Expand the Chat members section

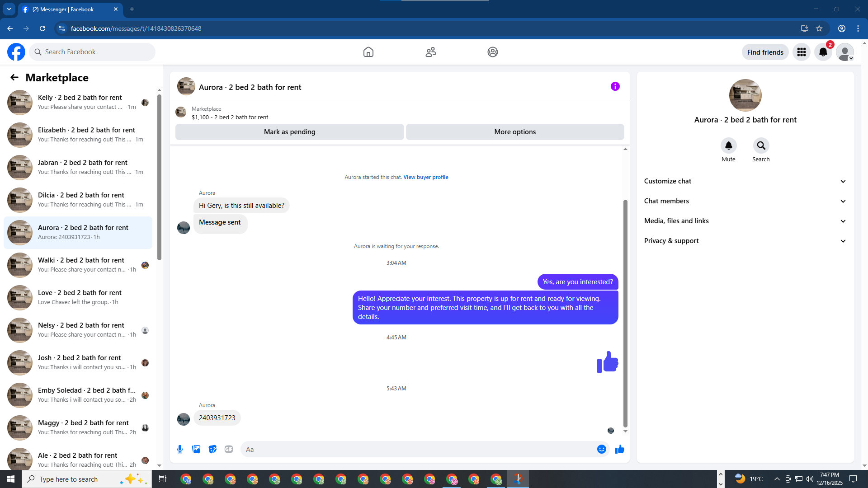pos(745,201)
